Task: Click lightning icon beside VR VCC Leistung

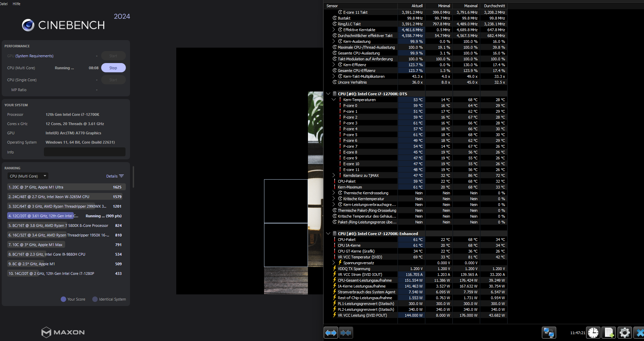Action: (x=335, y=315)
